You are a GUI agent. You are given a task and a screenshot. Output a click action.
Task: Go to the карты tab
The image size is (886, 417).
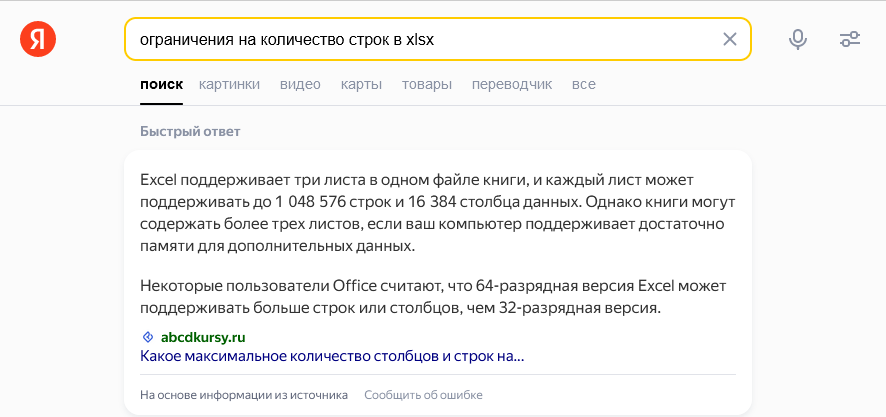pyautogui.click(x=361, y=84)
